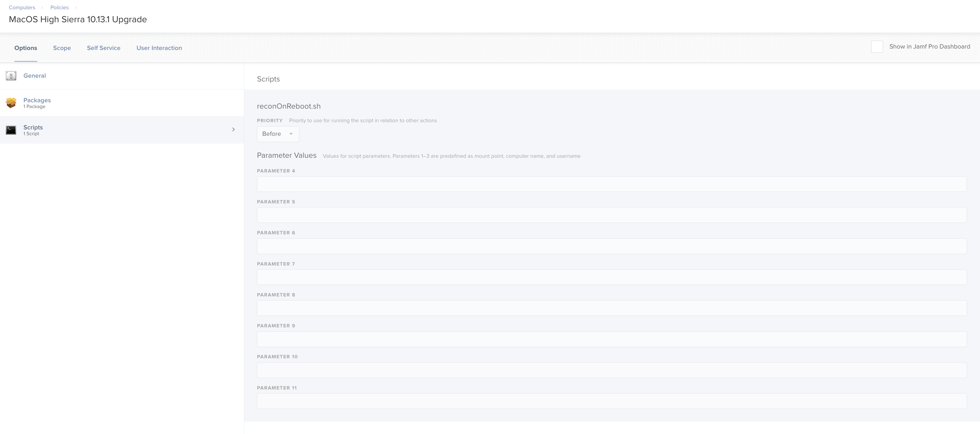Click into the Parameter 4 field
The width and height of the screenshot is (980, 434).
pyautogui.click(x=612, y=184)
